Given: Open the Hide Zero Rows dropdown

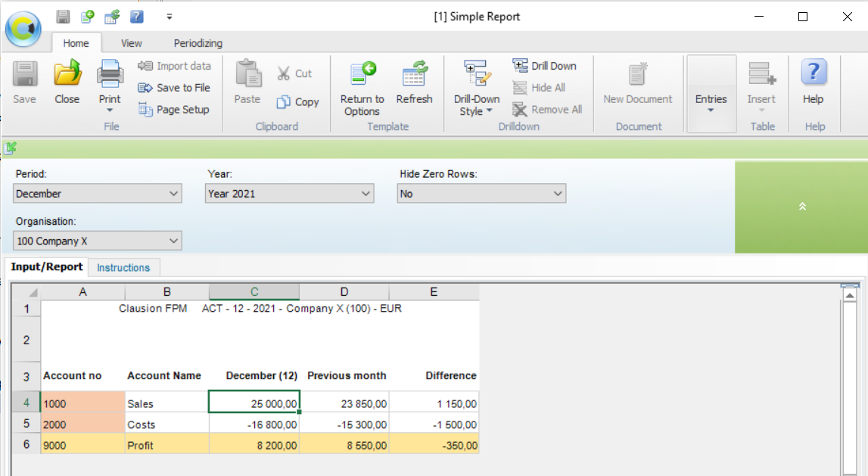Looking at the screenshot, I should coord(481,194).
